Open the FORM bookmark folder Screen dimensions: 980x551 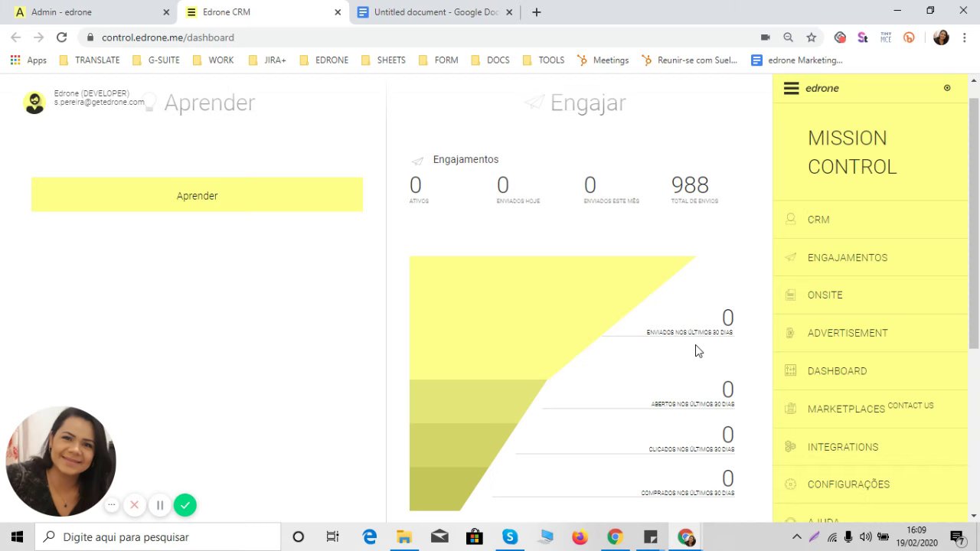point(439,60)
